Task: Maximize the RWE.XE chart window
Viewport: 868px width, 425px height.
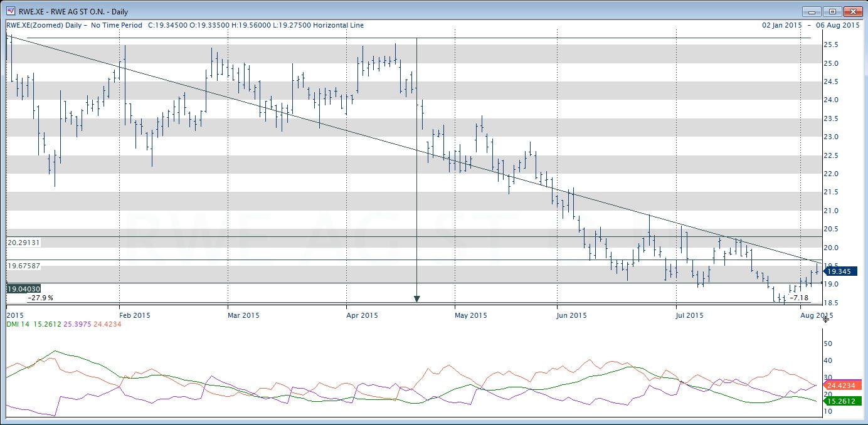Action: (832, 11)
